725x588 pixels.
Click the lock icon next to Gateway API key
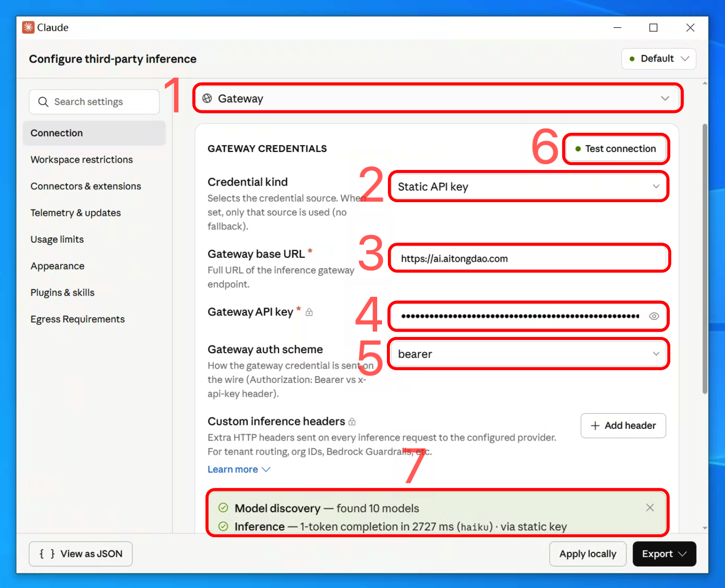click(309, 312)
